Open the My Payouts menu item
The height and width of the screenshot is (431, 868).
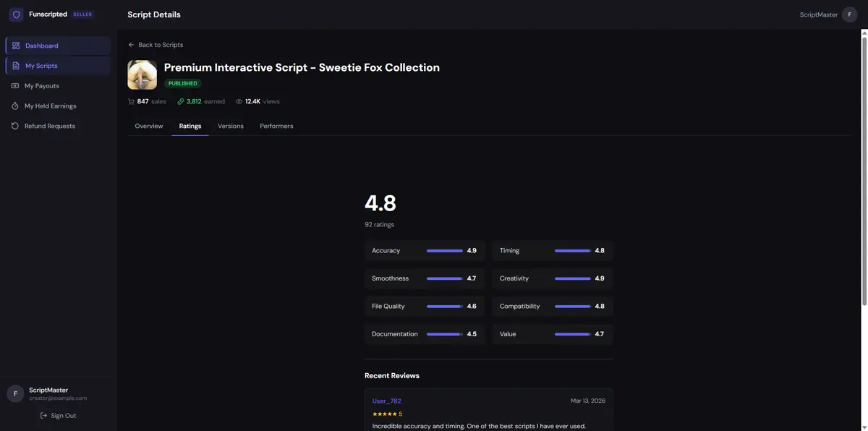tap(58, 86)
